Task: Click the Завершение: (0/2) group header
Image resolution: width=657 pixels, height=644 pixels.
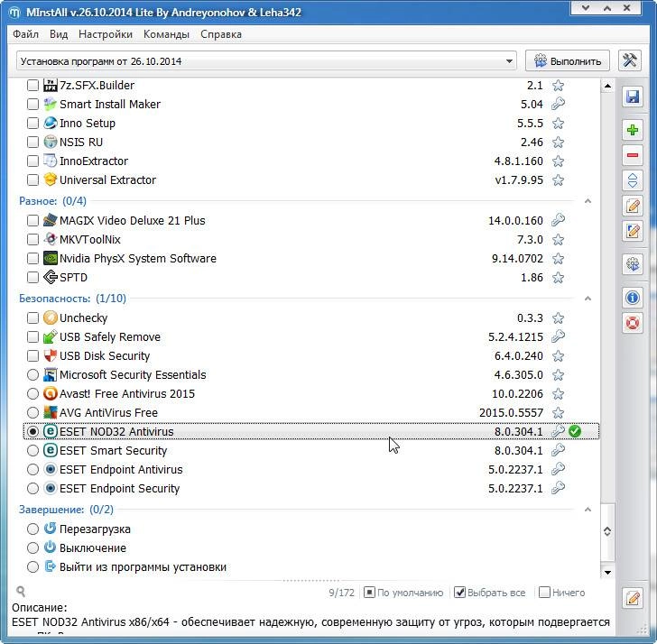Action: 66,510
